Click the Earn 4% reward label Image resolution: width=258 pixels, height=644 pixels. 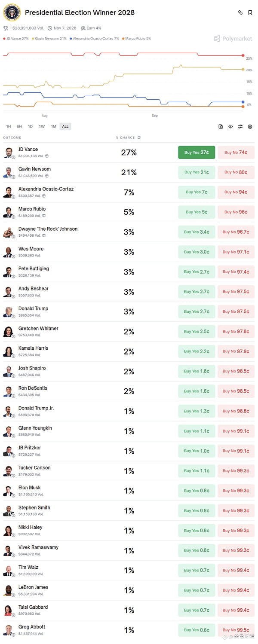91,28
